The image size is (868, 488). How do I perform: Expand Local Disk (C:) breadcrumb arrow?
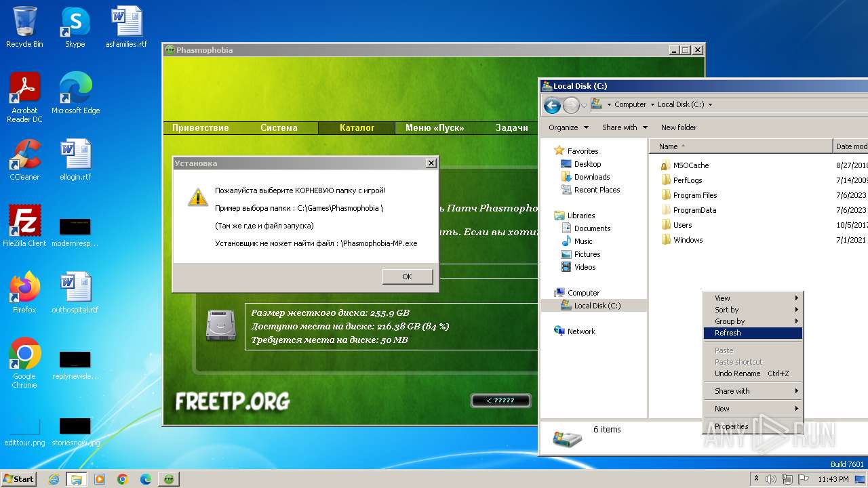pos(710,104)
